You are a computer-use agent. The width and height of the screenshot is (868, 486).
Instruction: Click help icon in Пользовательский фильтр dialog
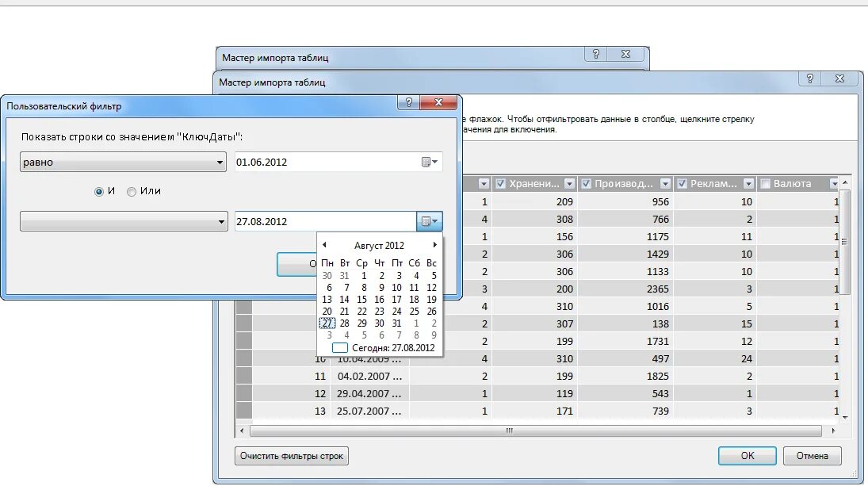[x=408, y=102]
